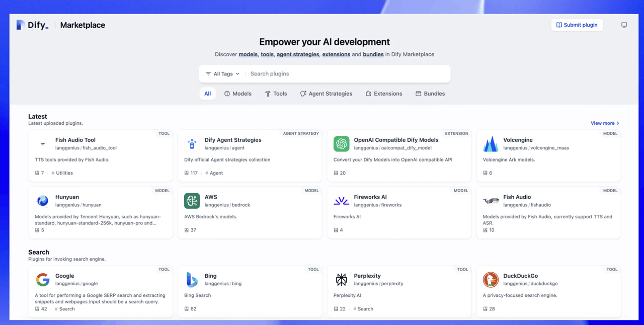Switch to the Tools tab
The width and height of the screenshot is (644, 325).
[x=276, y=94]
